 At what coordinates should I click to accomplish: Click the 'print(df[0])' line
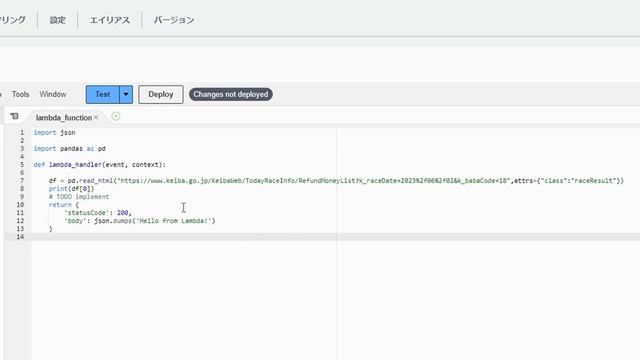click(x=71, y=189)
